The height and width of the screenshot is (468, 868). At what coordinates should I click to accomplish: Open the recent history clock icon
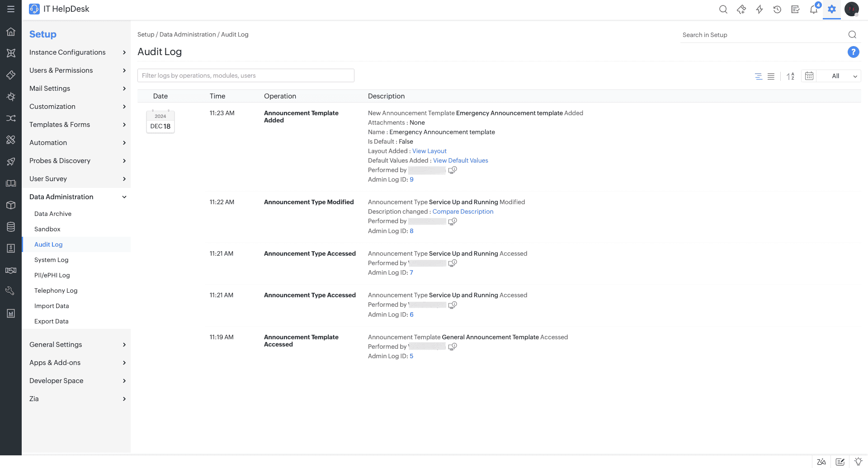tap(778, 9)
